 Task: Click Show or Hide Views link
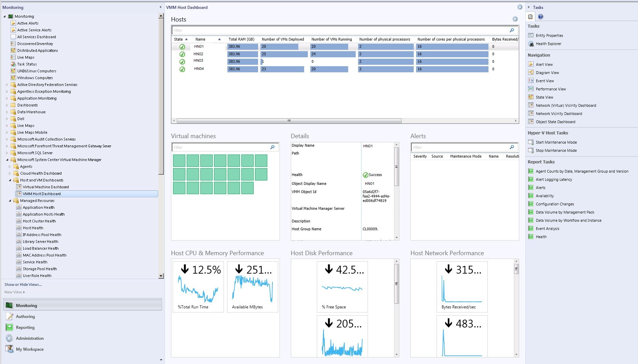(23, 285)
